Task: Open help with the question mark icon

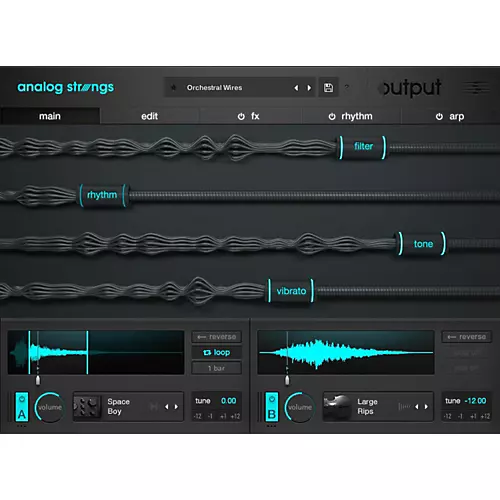Action: click(x=347, y=87)
